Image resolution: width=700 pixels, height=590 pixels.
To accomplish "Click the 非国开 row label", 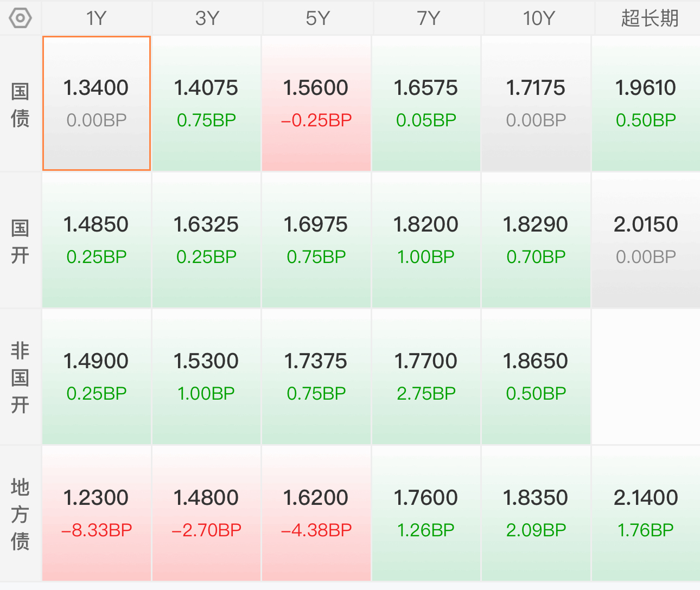I will pos(20,377).
